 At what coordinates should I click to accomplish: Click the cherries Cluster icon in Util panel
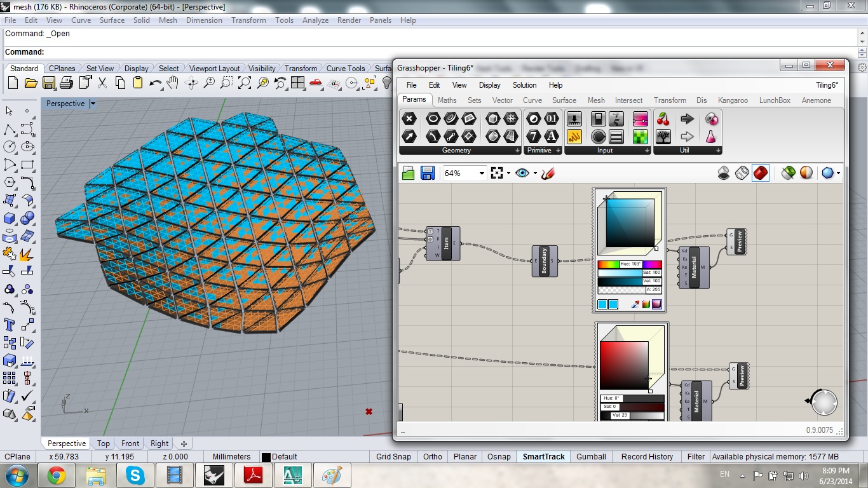click(663, 118)
